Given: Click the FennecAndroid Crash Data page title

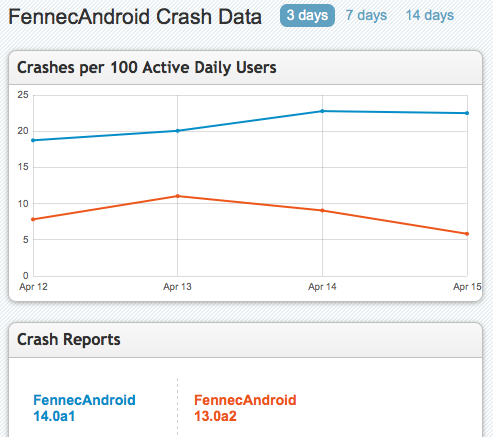Looking at the screenshot, I should 135,17.
